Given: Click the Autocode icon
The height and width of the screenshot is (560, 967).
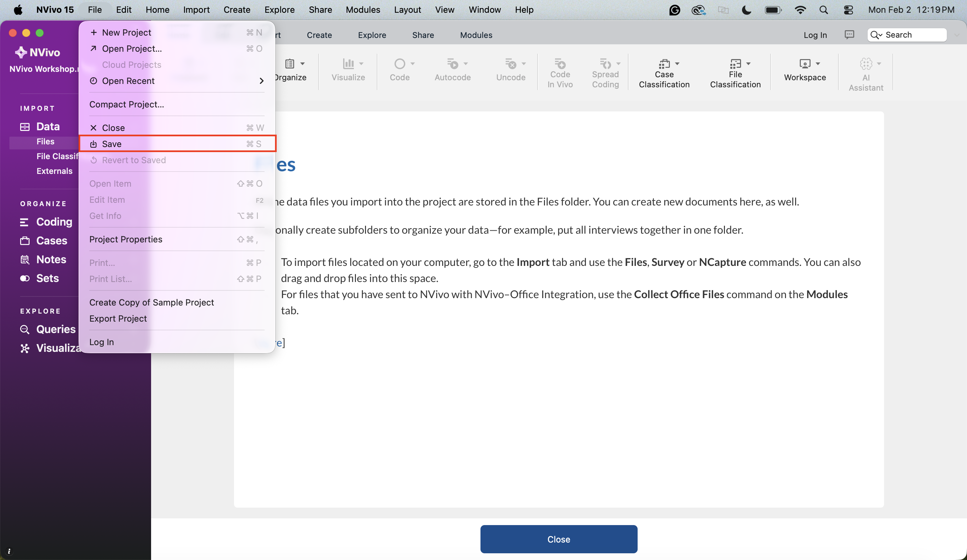Looking at the screenshot, I should [452, 64].
